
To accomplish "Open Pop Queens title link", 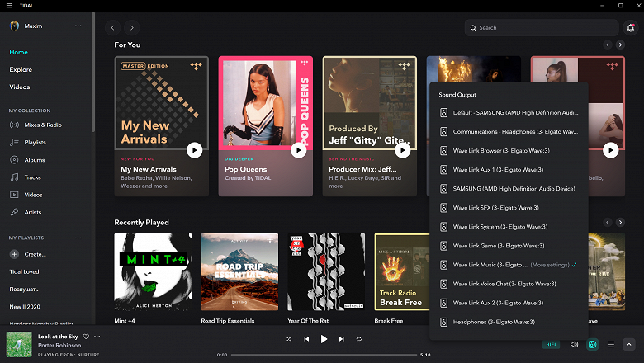I will (245, 169).
